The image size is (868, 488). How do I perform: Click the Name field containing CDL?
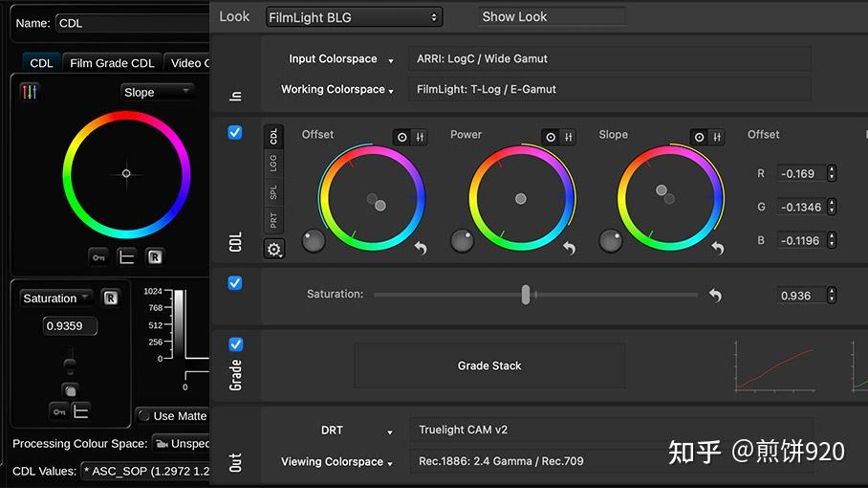(132, 23)
